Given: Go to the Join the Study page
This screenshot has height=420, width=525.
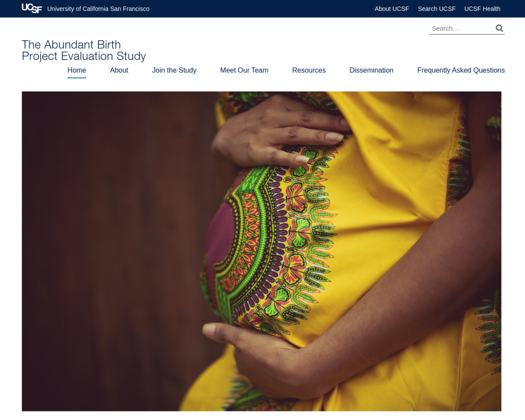Looking at the screenshot, I should point(174,70).
